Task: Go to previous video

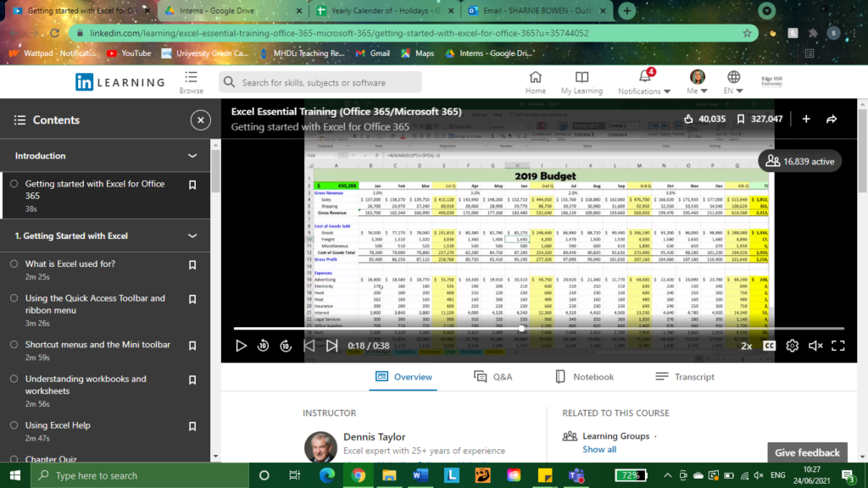Action: [x=309, y=346]
